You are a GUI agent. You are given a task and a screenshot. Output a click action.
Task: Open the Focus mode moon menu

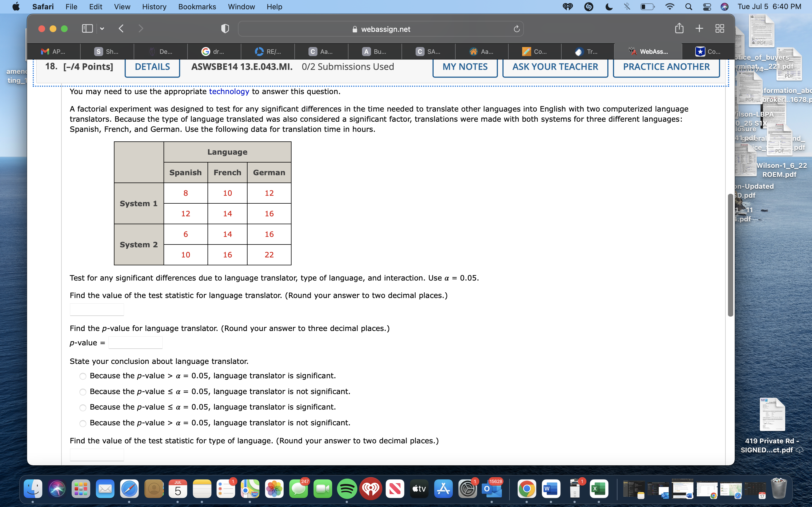pyautogui.click(x=608, y=7)
